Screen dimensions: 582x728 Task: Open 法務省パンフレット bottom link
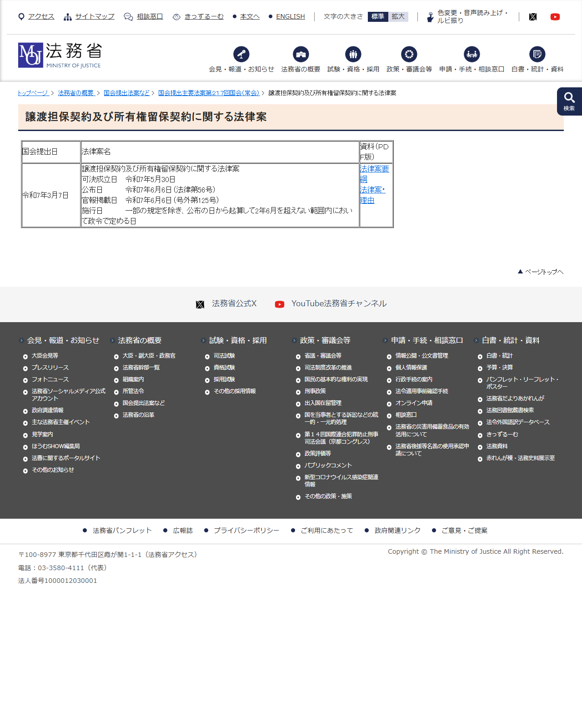[x=122, y=531]
